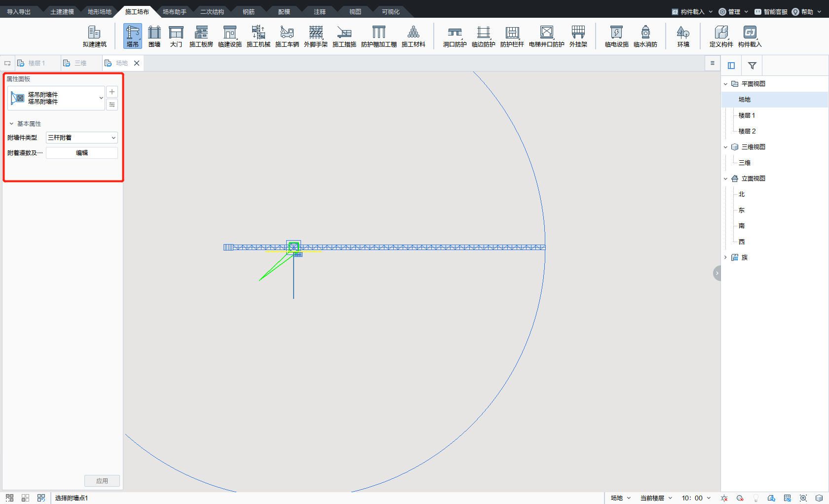Open the 临水消防 tool
The width and height of the screenshot is (829, 504).
pos(645,36)
